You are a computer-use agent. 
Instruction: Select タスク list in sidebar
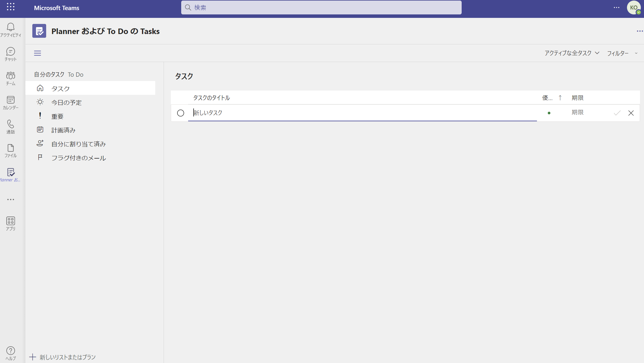coord(90,88)
